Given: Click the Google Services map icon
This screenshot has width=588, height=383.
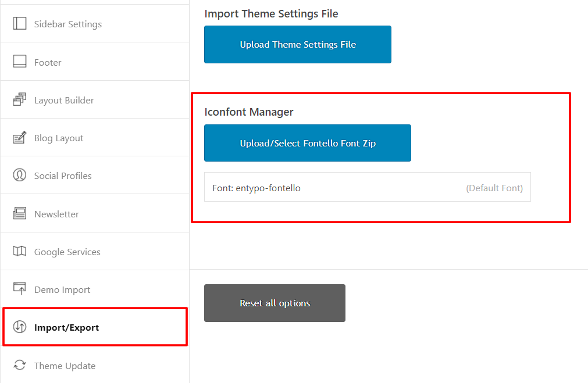Looking at the screenshot, I should pyautogui.click(x=20, y=252).
